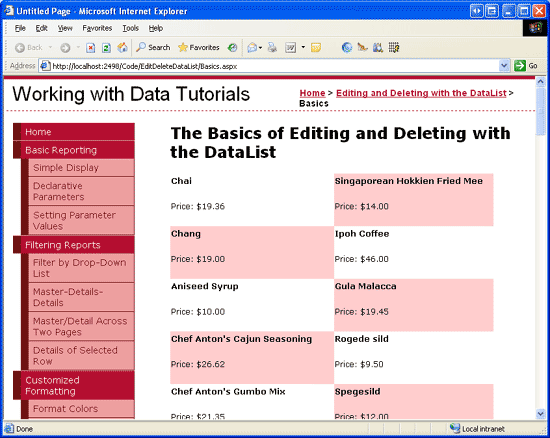Open the View menu
550x438 pixels.
click(x=65, y=28)
